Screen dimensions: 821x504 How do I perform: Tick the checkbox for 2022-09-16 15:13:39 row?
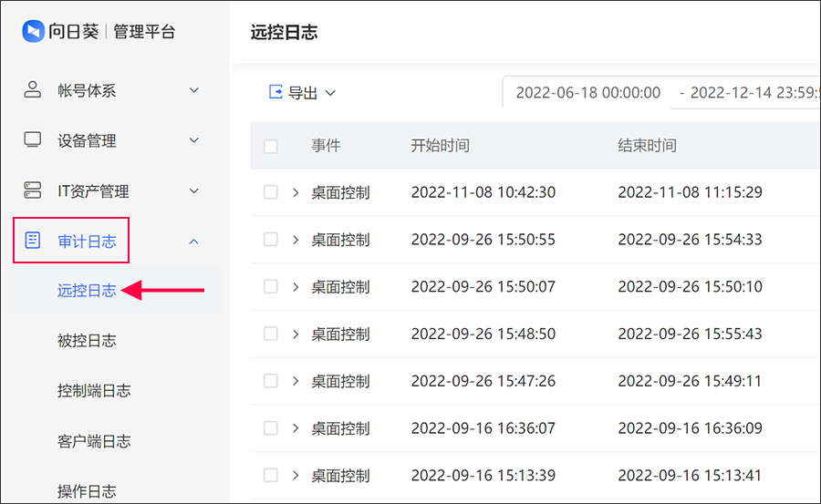[x=271, y=475]
